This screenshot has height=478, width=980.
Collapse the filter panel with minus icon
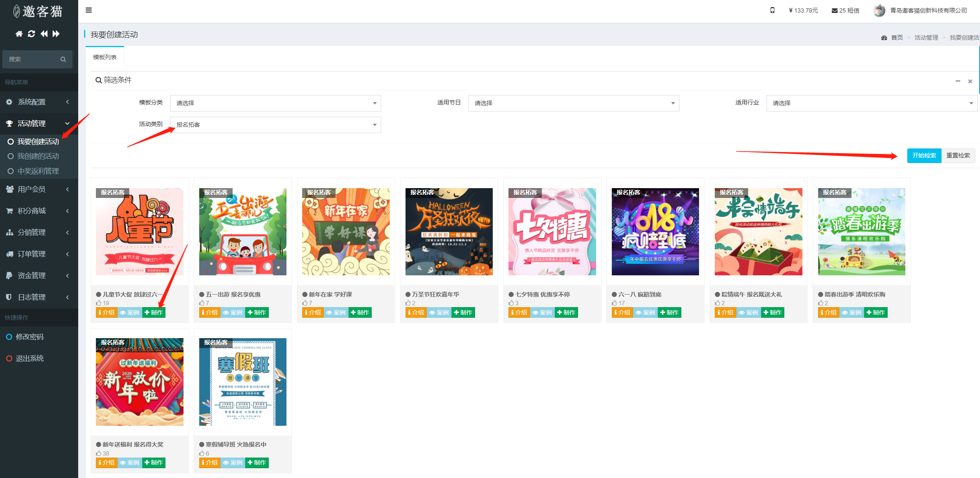tap(958, 81)
